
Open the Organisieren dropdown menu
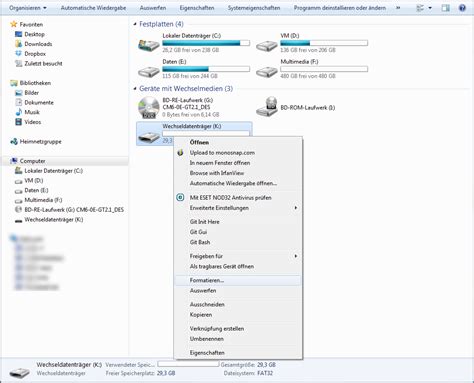(x=28, y=8)
